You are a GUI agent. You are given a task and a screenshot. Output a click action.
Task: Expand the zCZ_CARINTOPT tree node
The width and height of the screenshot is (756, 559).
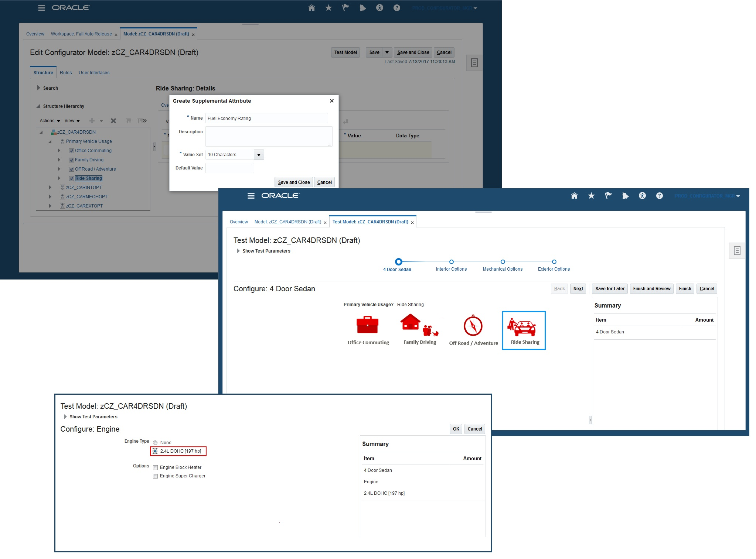click(50, 188)
